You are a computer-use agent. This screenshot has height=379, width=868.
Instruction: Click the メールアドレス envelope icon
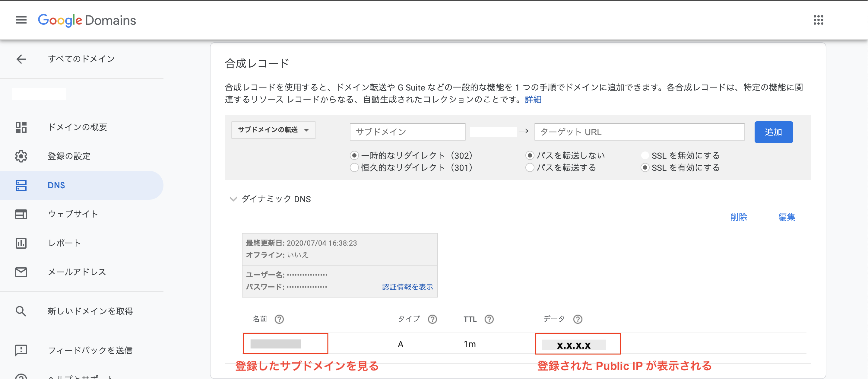point(21,272)
